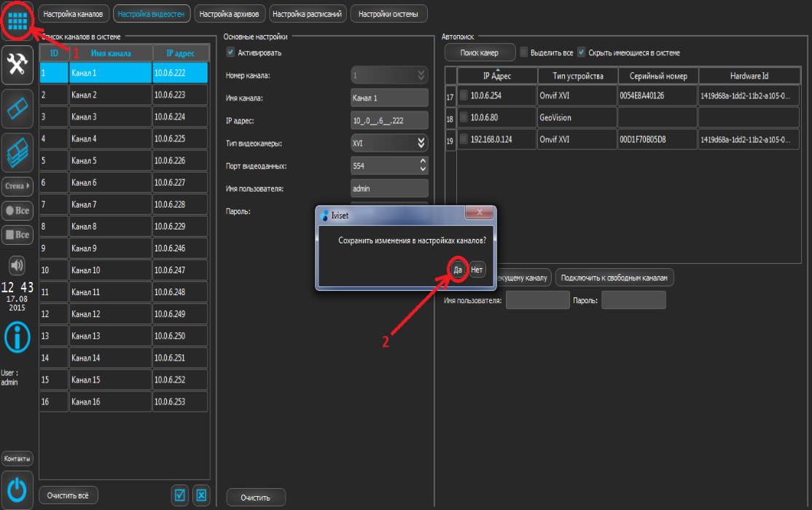Expand the Стена menu in the sidebar

point(17,187)
